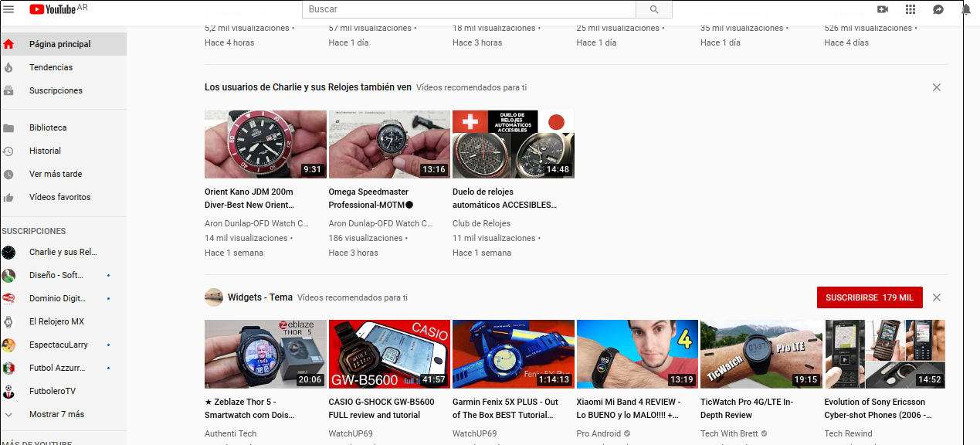Screen dimensions: 980x445
Task: Open Authenti Tech channel link
Action: tap(230, 433)
